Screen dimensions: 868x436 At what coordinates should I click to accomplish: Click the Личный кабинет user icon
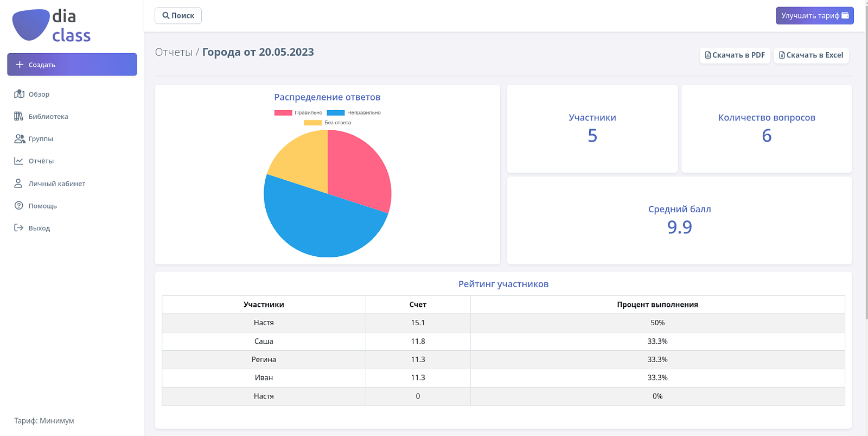(x=18, y=184)
